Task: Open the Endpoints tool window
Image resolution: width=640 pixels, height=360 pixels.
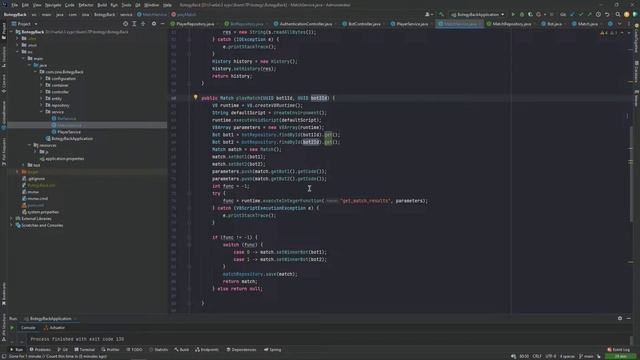Action: [x=207, y=350]
